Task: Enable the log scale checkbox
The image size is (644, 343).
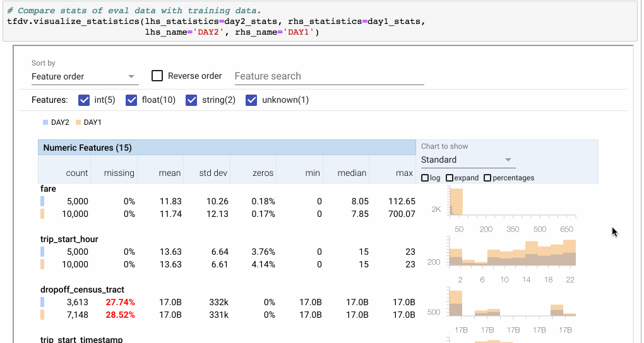Action: [x=425, y=178]
